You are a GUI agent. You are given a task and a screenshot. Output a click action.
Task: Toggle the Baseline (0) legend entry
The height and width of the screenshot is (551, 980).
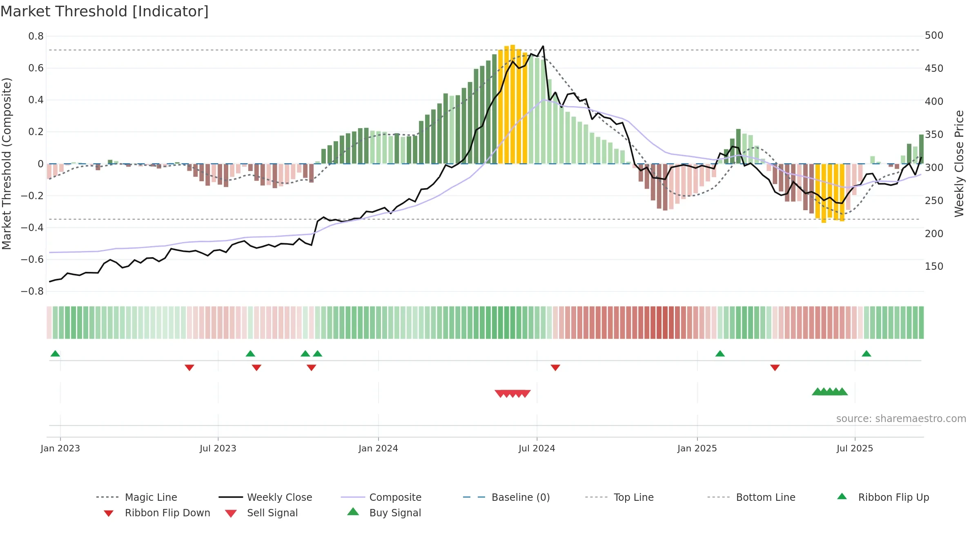point(506,497)
